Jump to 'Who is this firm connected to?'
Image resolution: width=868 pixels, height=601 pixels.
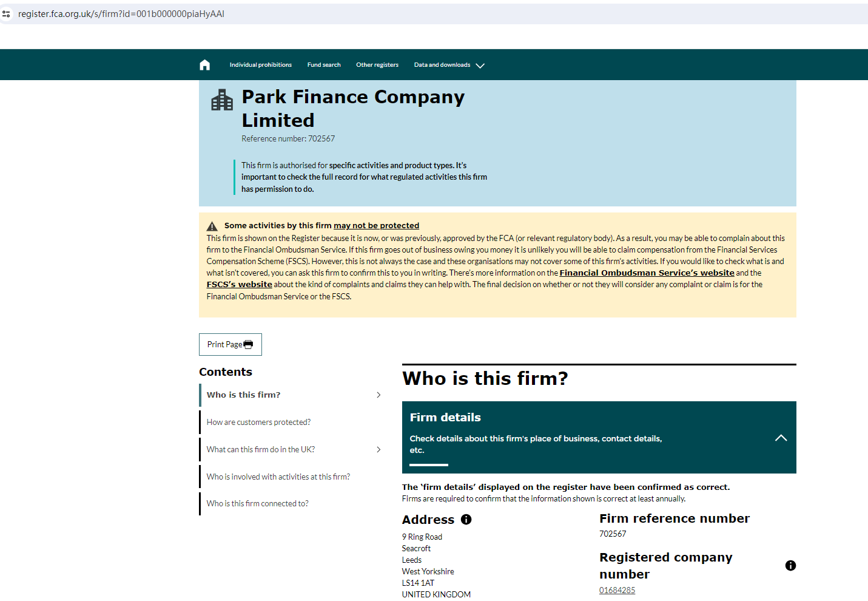[258, 504]
